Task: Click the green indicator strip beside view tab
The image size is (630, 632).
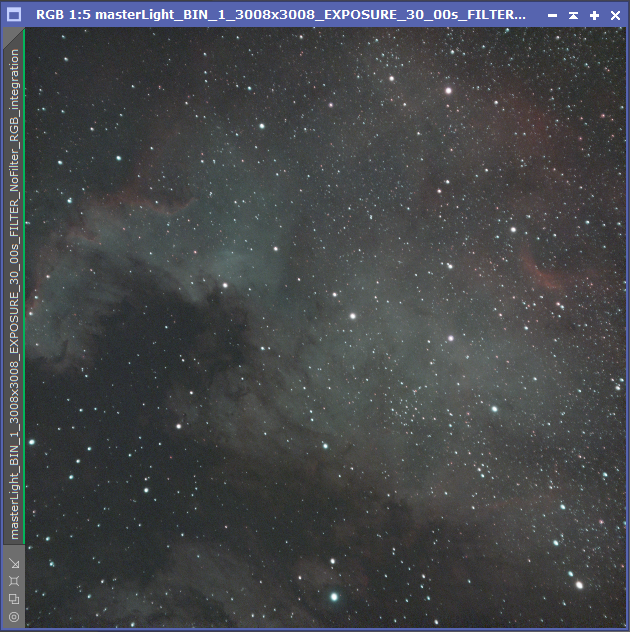Action: 24,286
